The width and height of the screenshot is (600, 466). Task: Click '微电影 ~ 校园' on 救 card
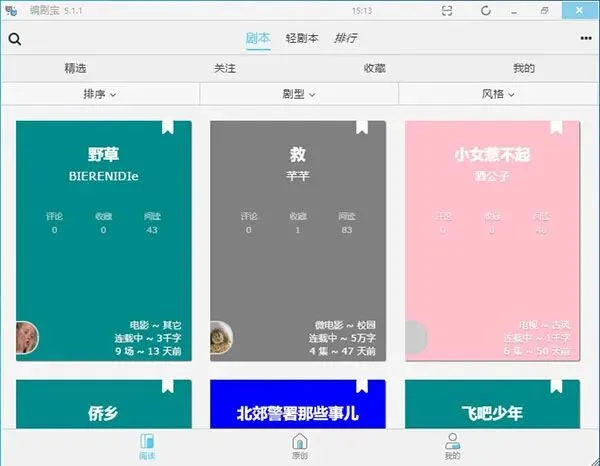(x=345, y=325)
